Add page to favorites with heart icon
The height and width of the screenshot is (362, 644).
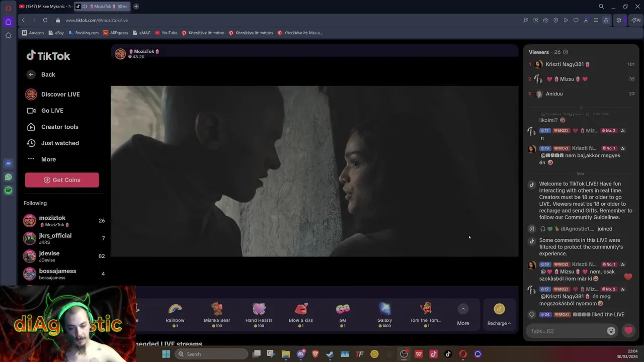tap(576, 20)
